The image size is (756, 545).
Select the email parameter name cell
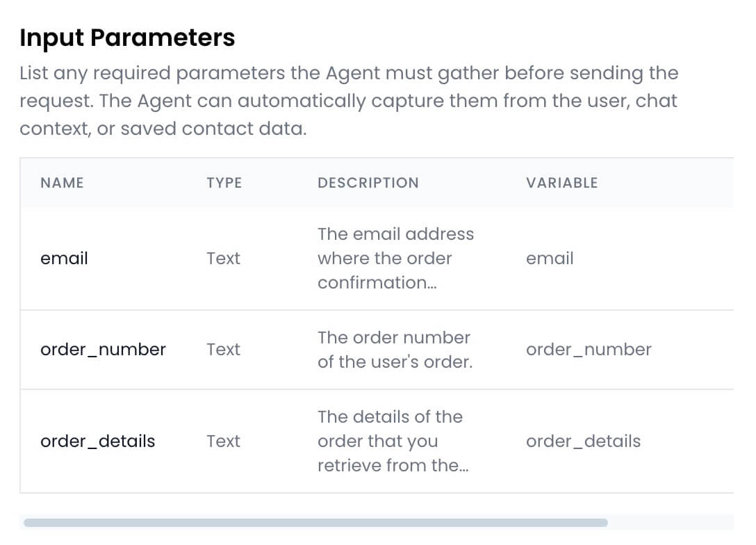[64, 259]
